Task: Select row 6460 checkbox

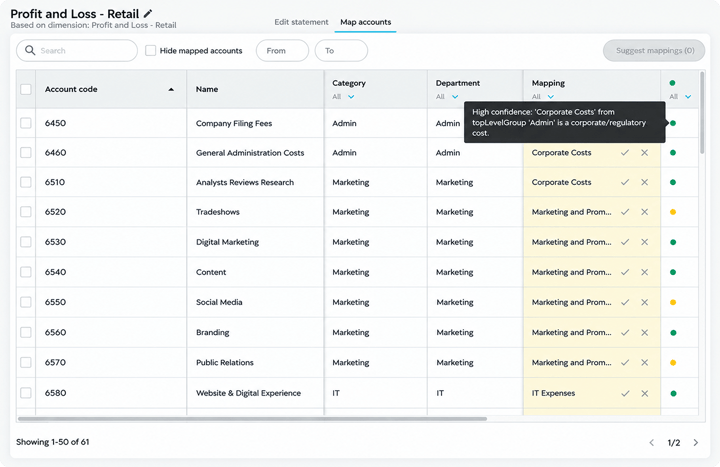Action: [x=26, y=152]
